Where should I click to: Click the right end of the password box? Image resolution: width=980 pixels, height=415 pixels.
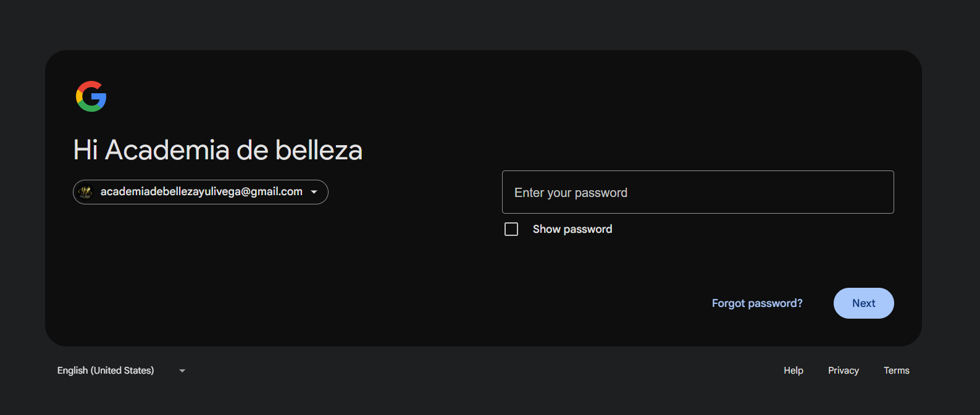[877, 192]
